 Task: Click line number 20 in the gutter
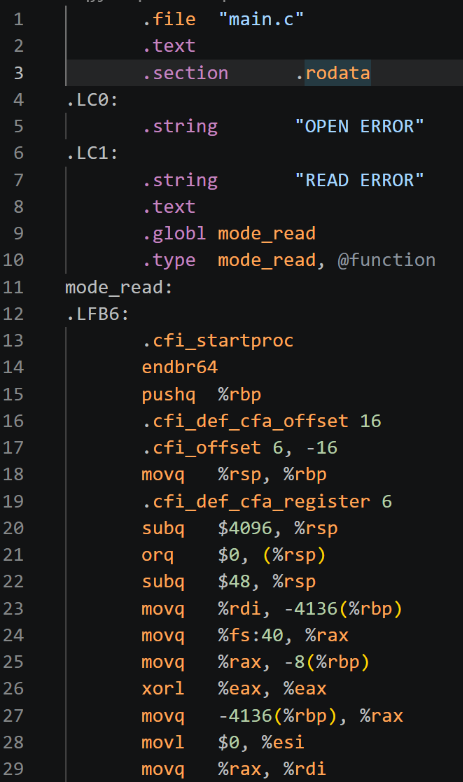[x=13, y=528]
